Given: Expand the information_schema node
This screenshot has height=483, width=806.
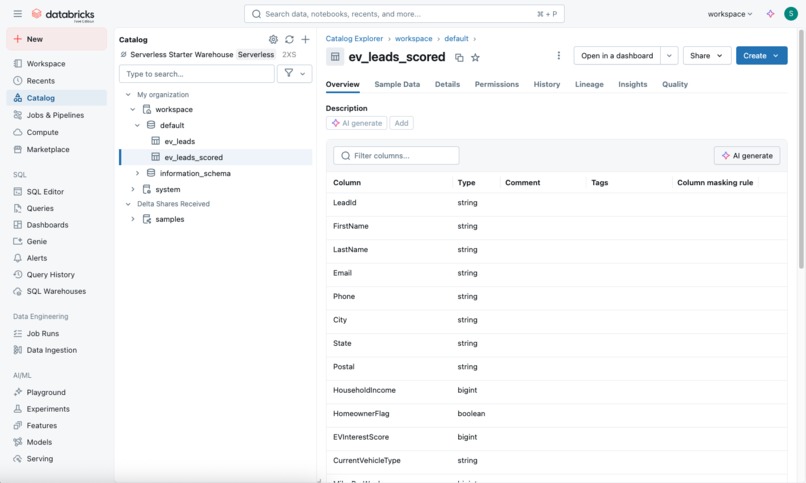Looking at the screenshot, I should (x=137, y=173).
